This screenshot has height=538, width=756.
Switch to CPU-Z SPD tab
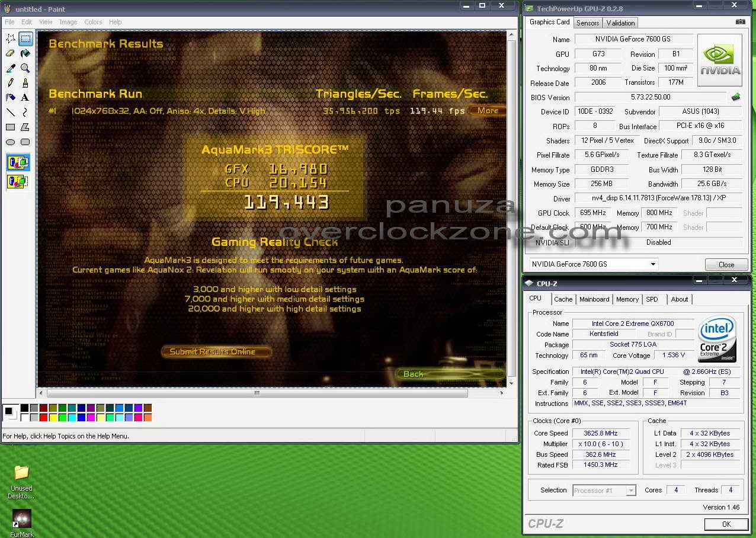(652, 299)
